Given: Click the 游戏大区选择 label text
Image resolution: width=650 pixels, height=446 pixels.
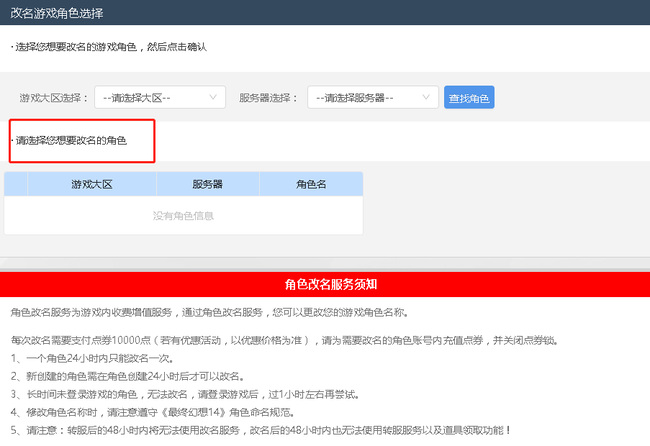Looking at the screenshot, I should [54, 98].
